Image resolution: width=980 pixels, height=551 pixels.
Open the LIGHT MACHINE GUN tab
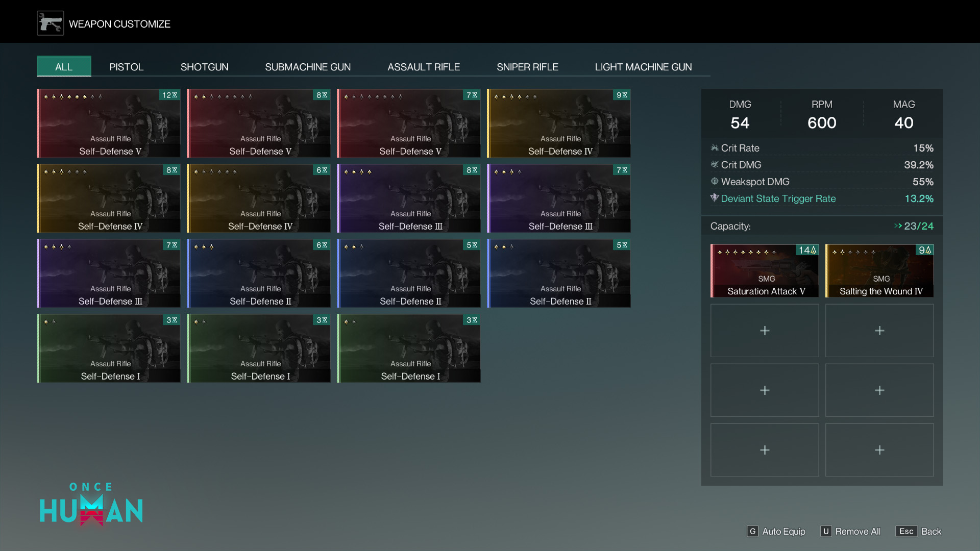643,67
